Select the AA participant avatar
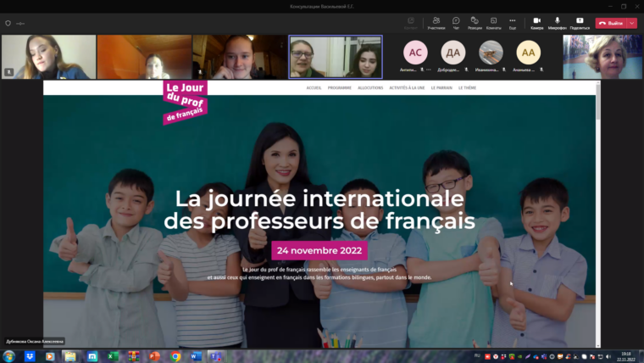 528,53
